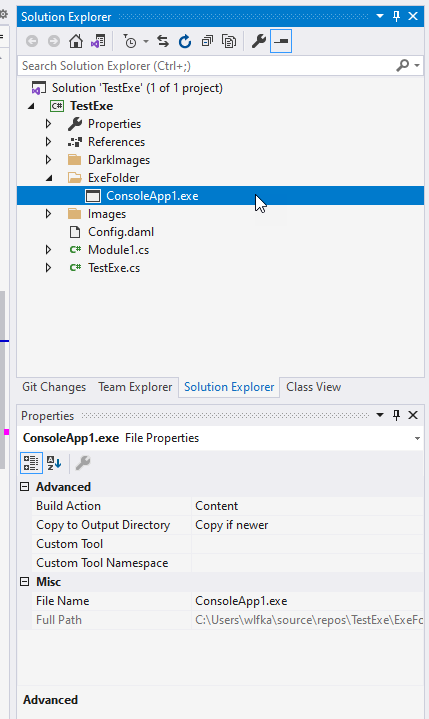Image resolution: width=429 pixels, height=719 pixels.
Task: Open the Properties object selector dropdown
Action: point(417,438)
